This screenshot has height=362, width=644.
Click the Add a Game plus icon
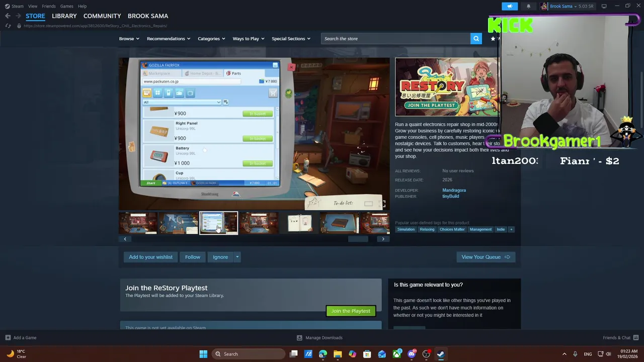pyautogui.click(x=8, y=338)
